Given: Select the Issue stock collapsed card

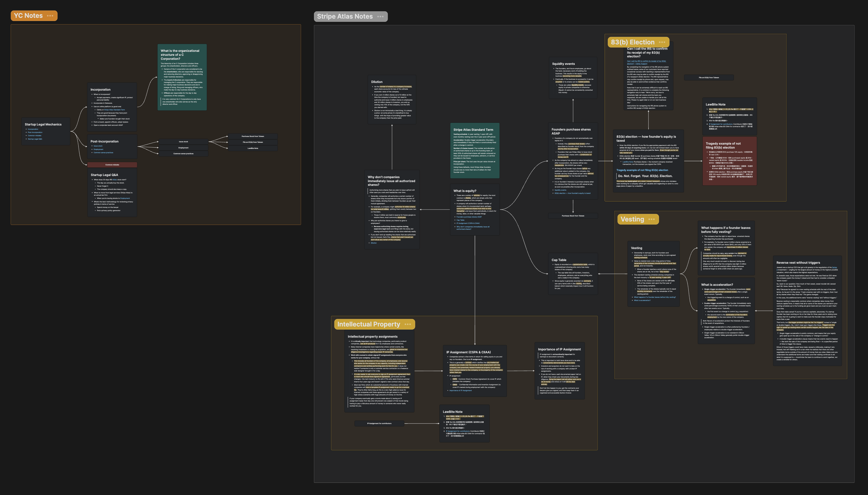Looking at the screenshot, I should tap(183, 142).
